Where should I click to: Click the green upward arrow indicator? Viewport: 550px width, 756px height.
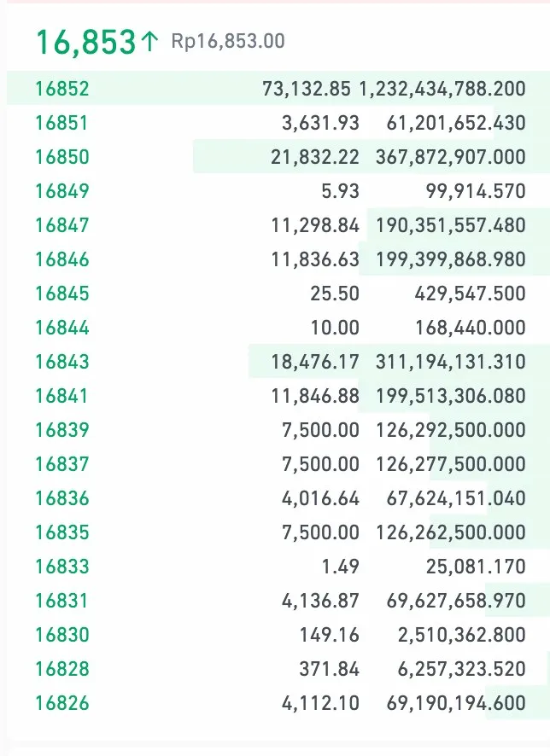pyautogui.click(x=151, y=38)
